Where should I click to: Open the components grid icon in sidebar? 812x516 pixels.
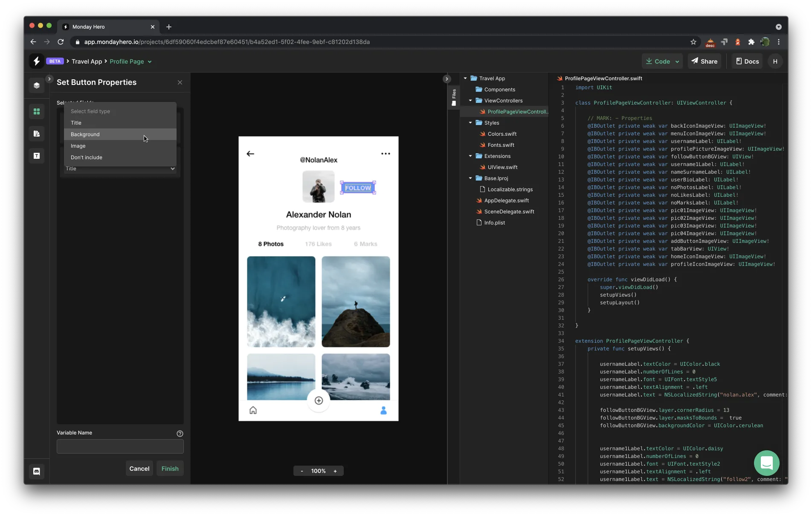pos(37,111)
